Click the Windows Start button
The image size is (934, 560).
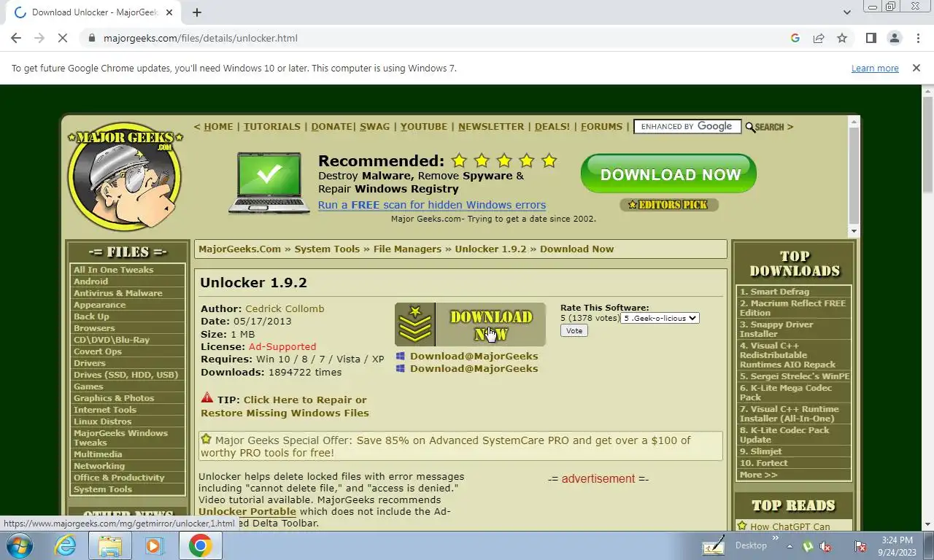pos(19,545)
